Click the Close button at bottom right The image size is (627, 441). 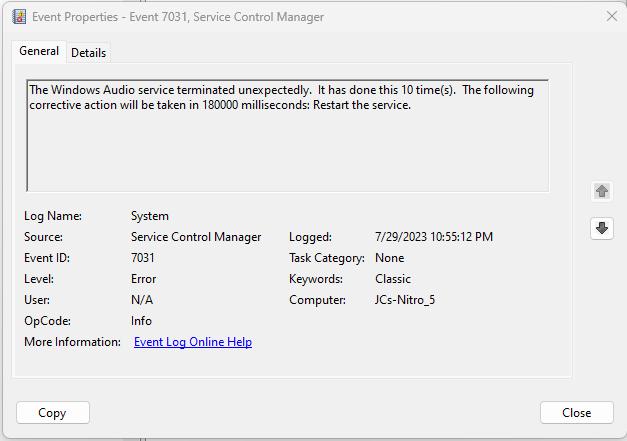point(576,412)
